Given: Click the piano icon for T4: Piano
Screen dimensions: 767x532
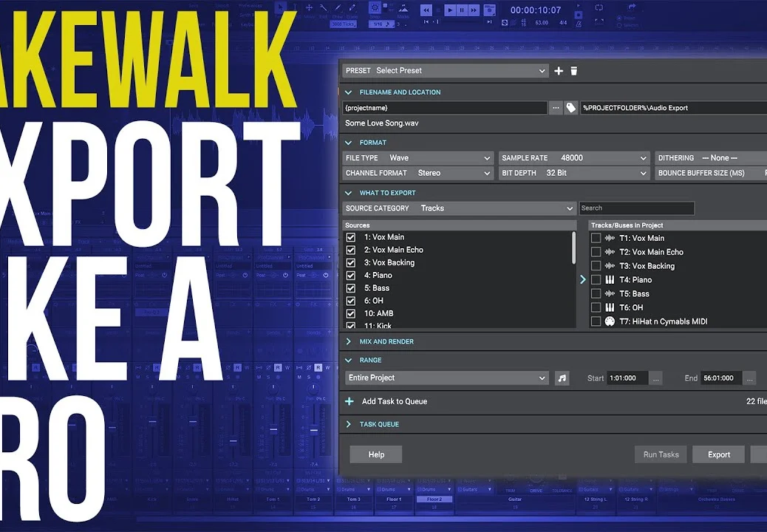Looking at the screenshot, I should pos(610,280).
